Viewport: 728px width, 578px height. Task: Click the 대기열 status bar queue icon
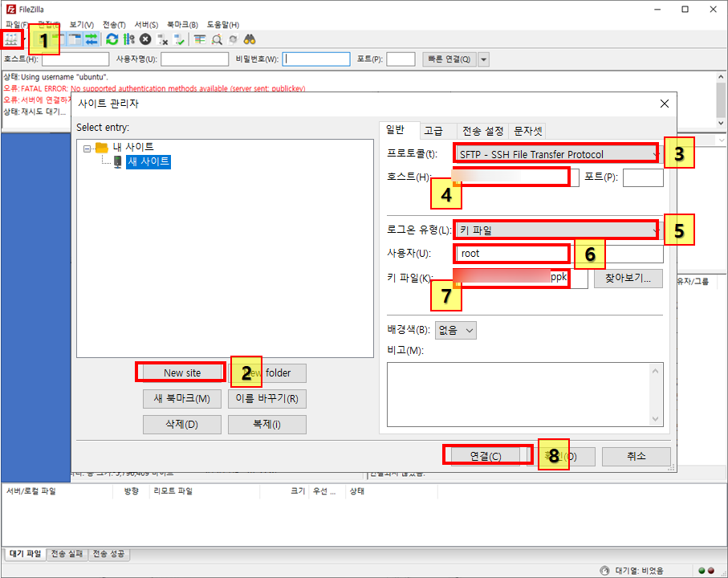click(604, 571)
